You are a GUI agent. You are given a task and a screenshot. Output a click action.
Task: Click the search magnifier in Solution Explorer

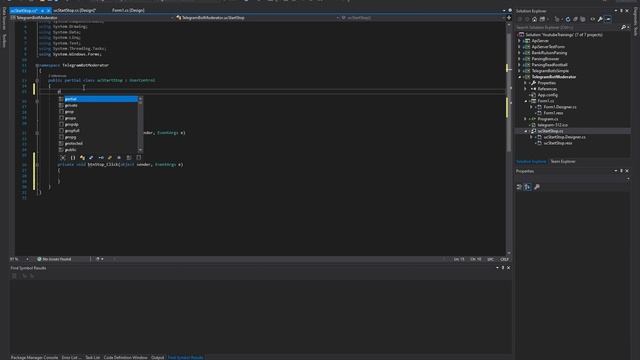[x=623, y=27]
